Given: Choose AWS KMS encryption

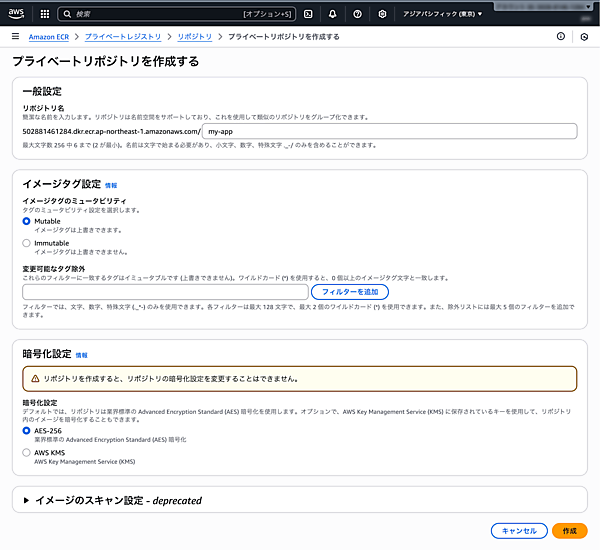Looking at the screenshot, I should pos(27,452).
